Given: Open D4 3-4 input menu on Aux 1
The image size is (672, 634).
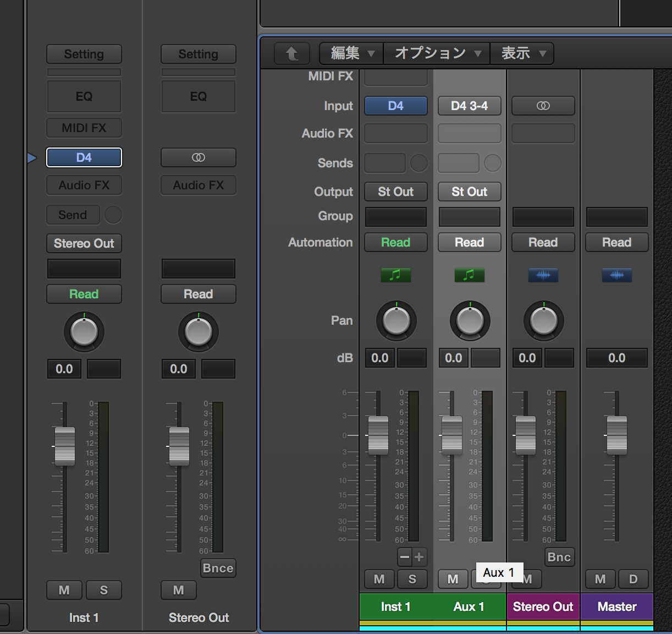Looking at the screenshot, I should point(469,106).
